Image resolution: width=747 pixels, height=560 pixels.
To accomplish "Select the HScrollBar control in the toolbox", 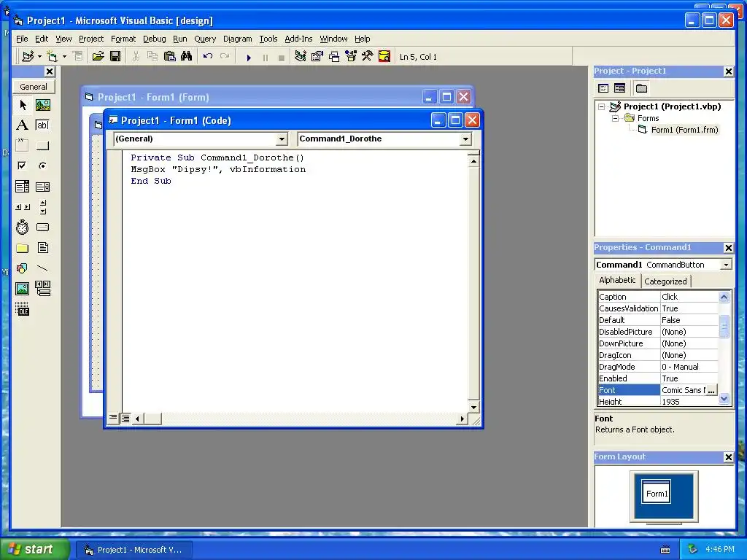I will coord(23,206).
